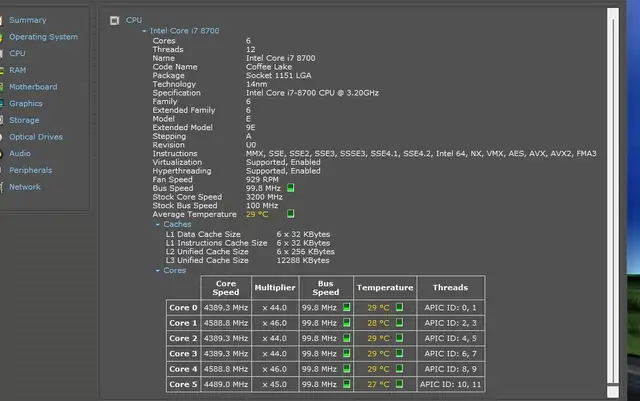Go to the RAM section

(x=18, y=70)
